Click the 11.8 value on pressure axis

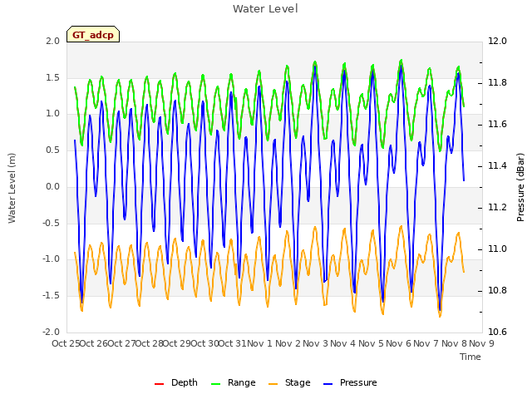tap(497, 83)
